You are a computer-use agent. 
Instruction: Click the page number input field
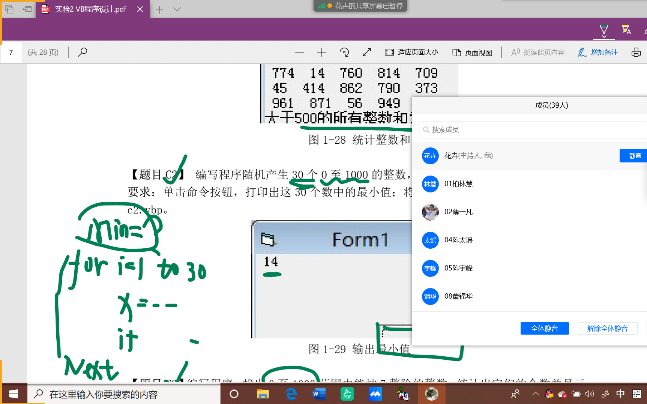click(11, 52)
